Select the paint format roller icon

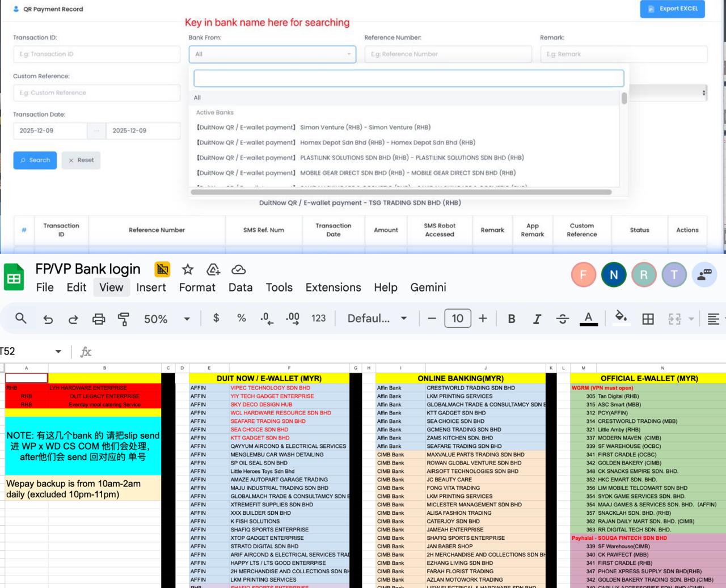click(x=123, y=319)
